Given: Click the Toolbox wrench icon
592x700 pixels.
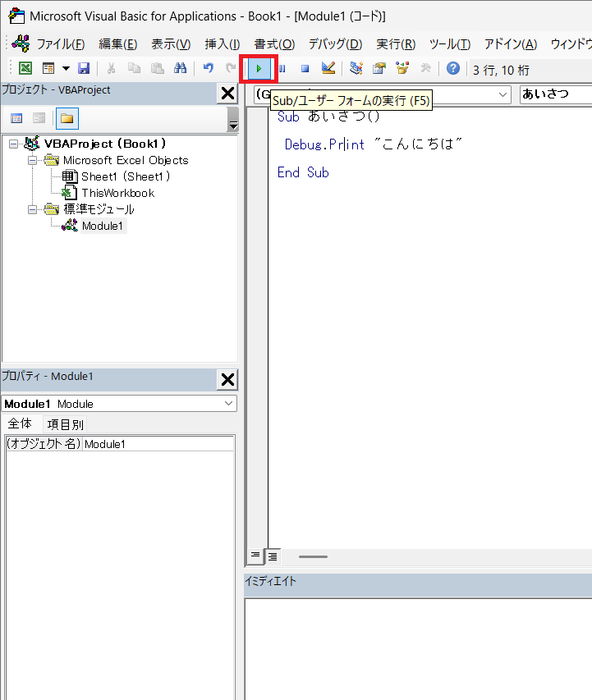Looking at the screenshot, I should click(x=426, y=68).
